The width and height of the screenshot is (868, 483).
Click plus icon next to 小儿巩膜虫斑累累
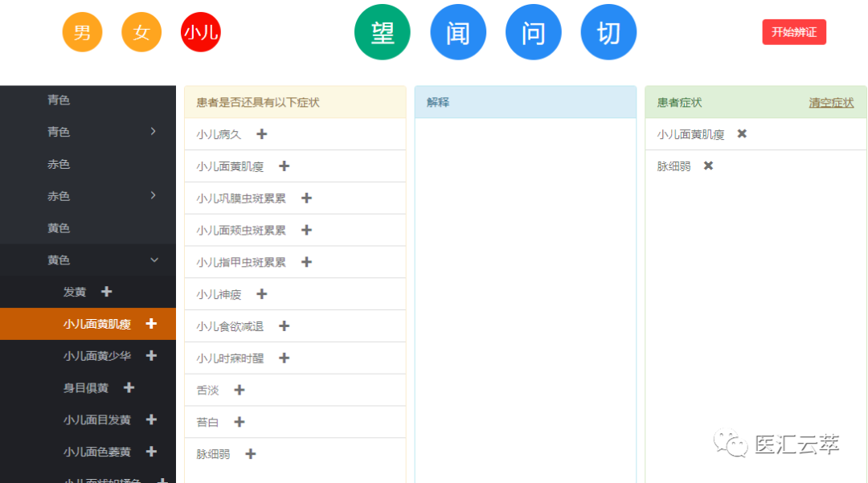tap(306, 198)
